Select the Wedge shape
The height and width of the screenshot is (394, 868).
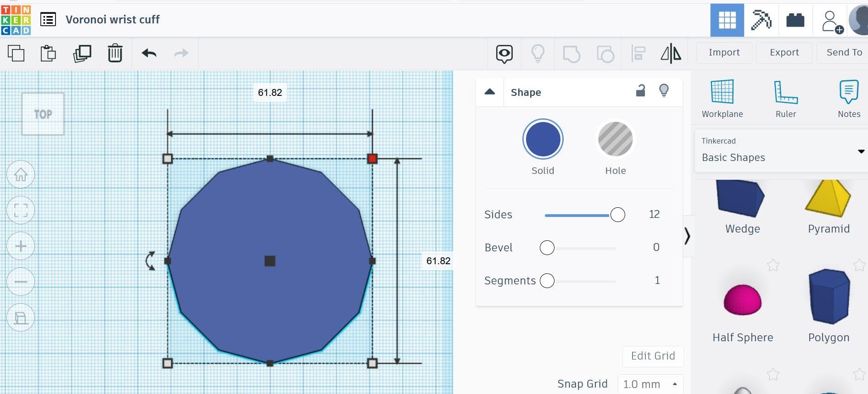coord(742,206)
